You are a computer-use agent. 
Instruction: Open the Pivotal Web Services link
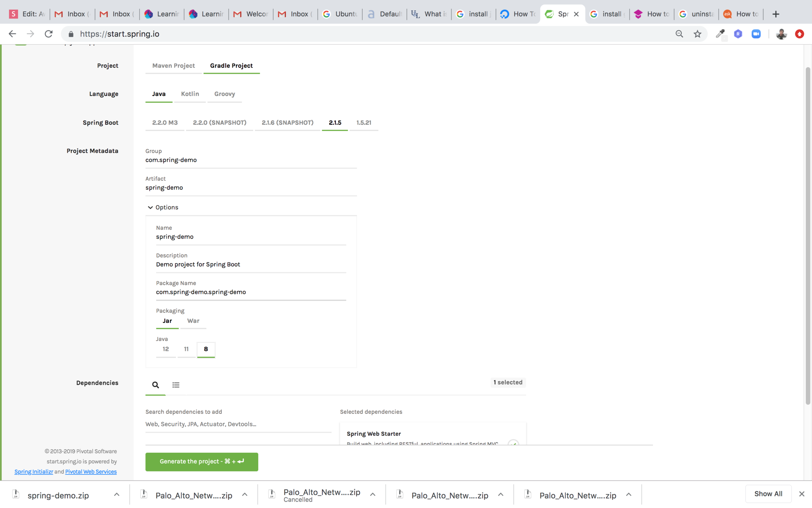[x=91, y=471]
